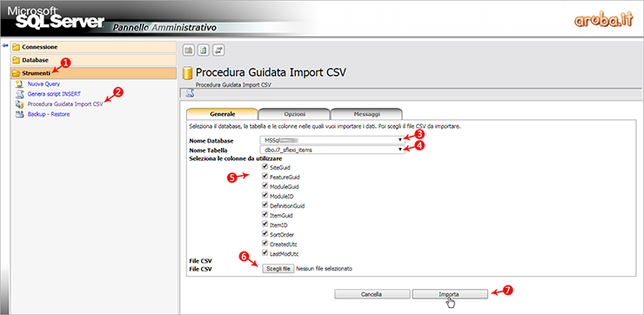Toggle the DefinitionGuid column checkbox
This screenshot has width=644, height=315.
point(265,205)
